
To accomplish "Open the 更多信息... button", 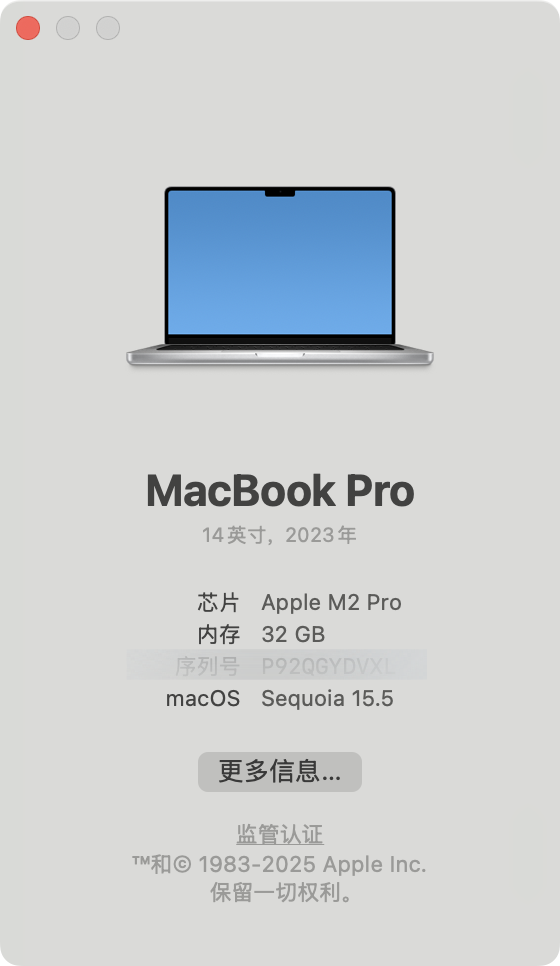I will point(280,771).
